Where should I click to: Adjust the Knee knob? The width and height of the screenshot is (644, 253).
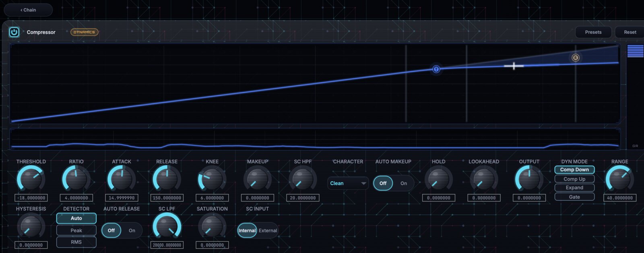pyautogui.click(x=212, y=179)
